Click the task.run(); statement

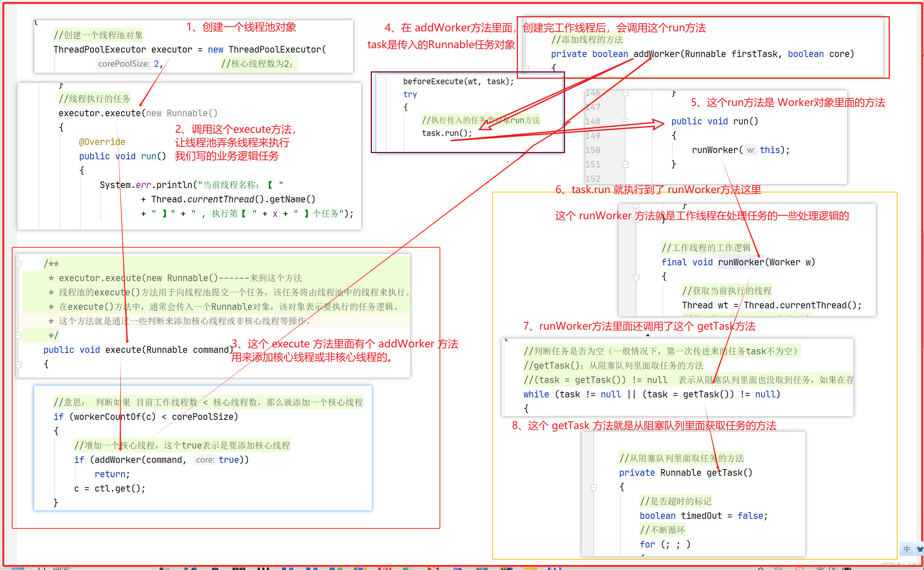click(447, 133)
